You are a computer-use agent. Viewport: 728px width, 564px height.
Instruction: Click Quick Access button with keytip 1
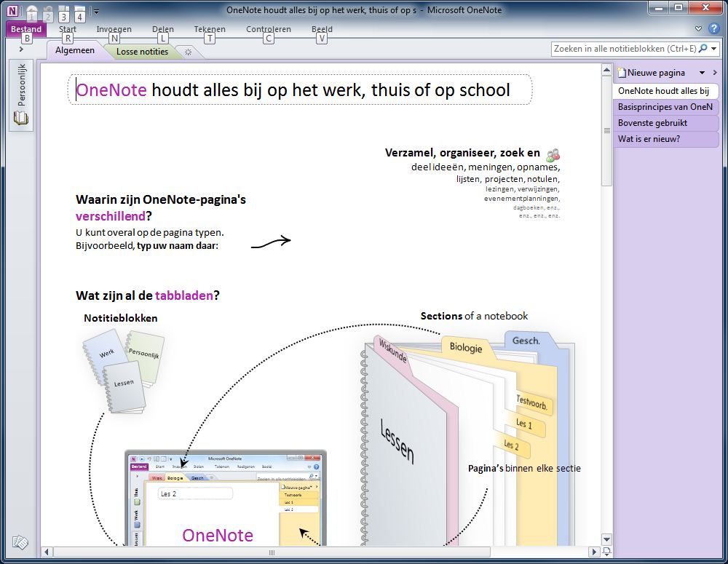tap(31, 12)
